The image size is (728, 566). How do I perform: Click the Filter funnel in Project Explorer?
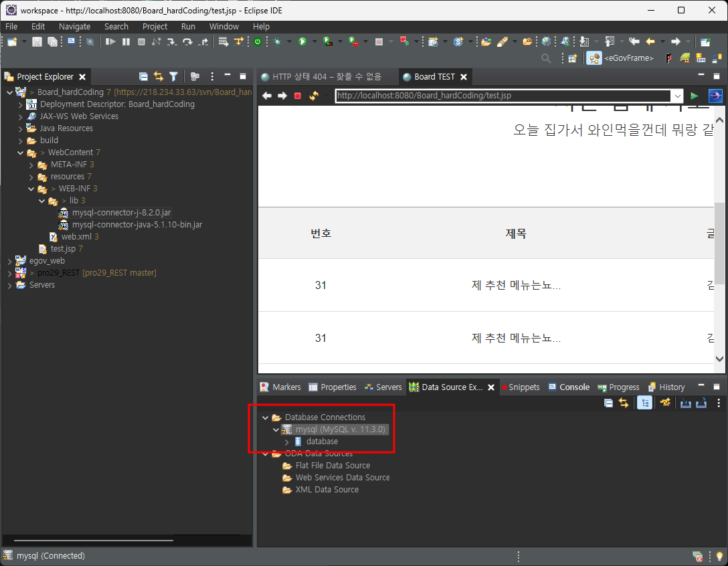pos(173,76)
